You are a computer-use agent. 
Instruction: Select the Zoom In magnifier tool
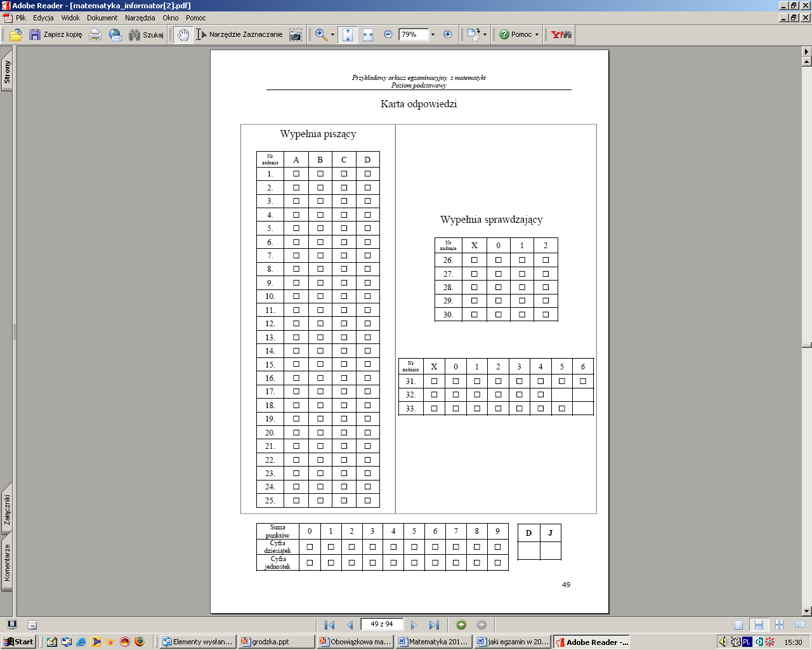(x=322, y=35)
